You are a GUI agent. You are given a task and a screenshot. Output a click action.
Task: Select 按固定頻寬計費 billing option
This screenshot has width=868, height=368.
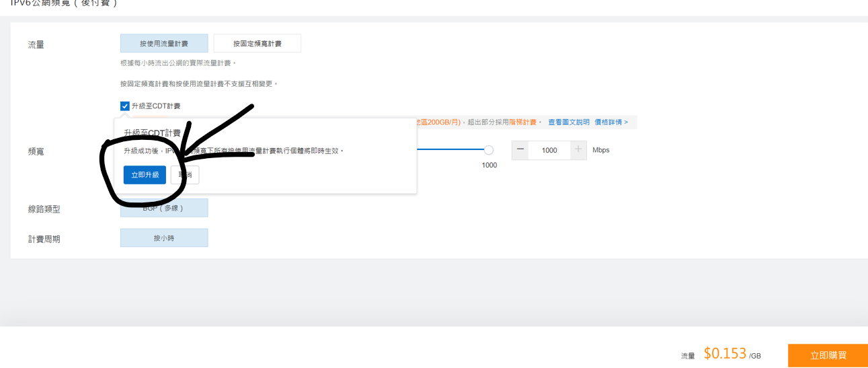(257, 44)
